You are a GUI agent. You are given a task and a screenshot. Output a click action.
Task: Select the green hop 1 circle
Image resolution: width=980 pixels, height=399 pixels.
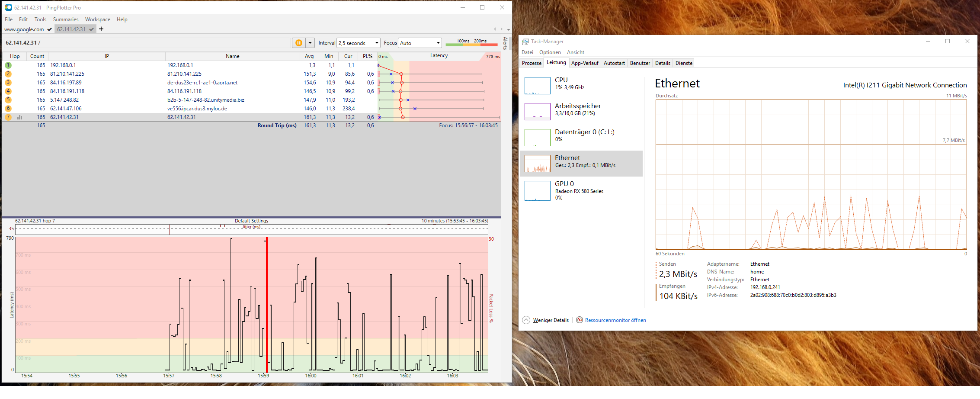click(8, 65)
